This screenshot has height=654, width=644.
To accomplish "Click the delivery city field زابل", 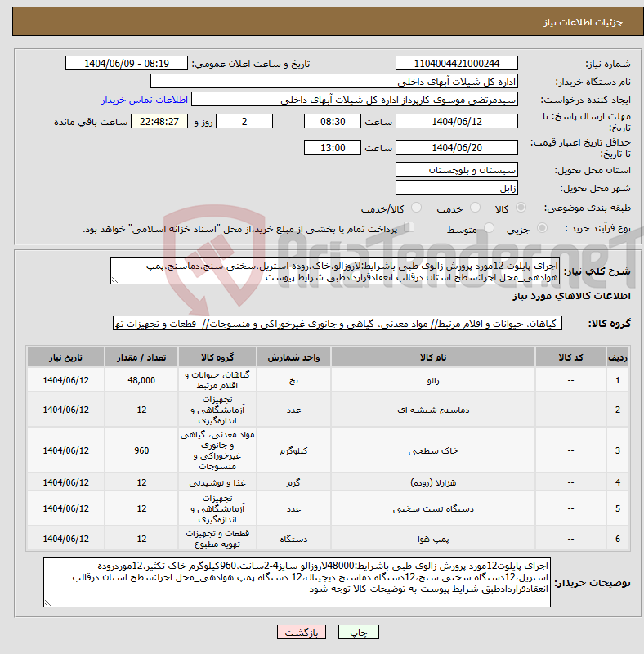I will click(x=457, y=188).
